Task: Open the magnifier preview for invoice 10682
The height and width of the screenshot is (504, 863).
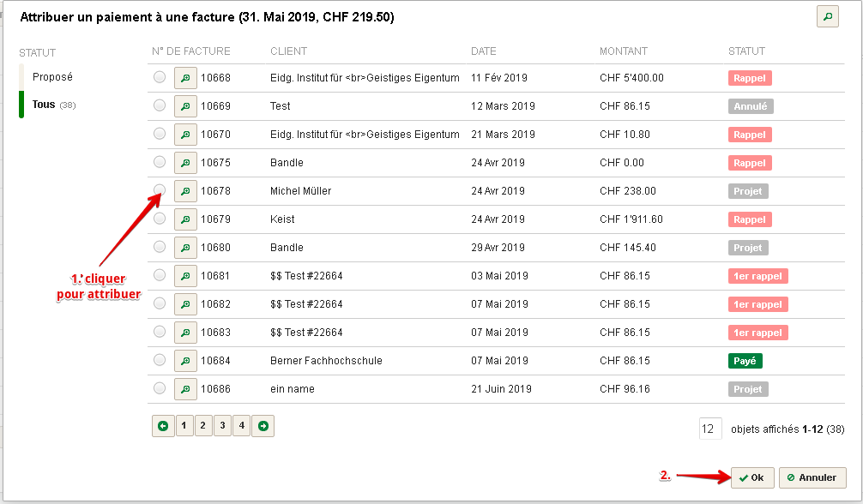Action: [x=185, y=304]
